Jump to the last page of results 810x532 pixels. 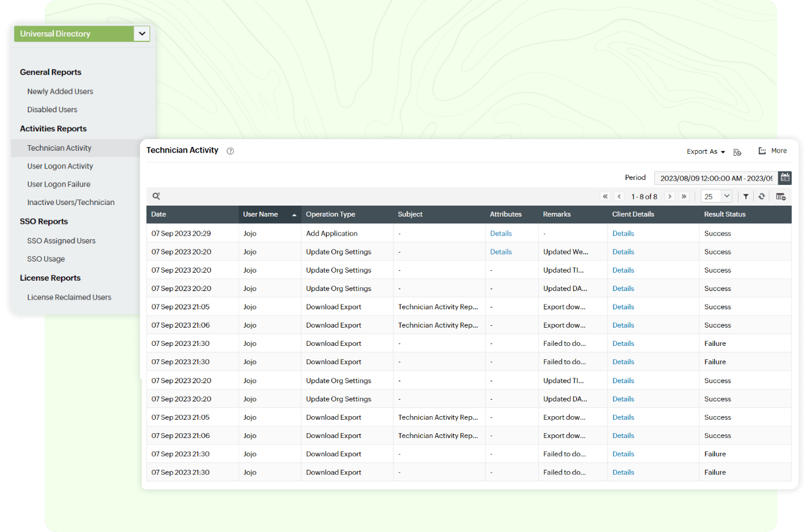pyautogui.click(x=684, y=196)
